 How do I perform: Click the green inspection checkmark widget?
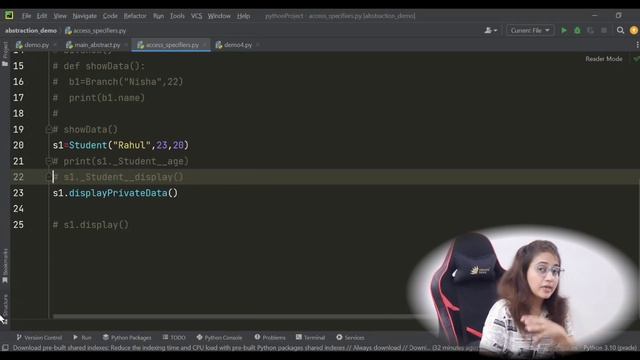[x=636, y=59]
